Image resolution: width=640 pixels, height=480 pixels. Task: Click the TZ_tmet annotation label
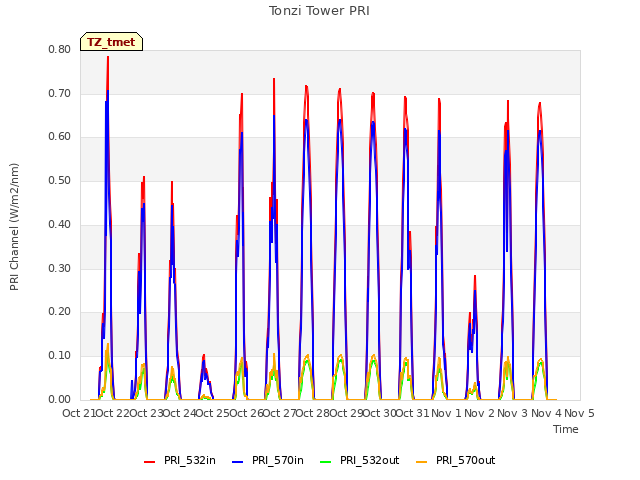coord(111,42)
